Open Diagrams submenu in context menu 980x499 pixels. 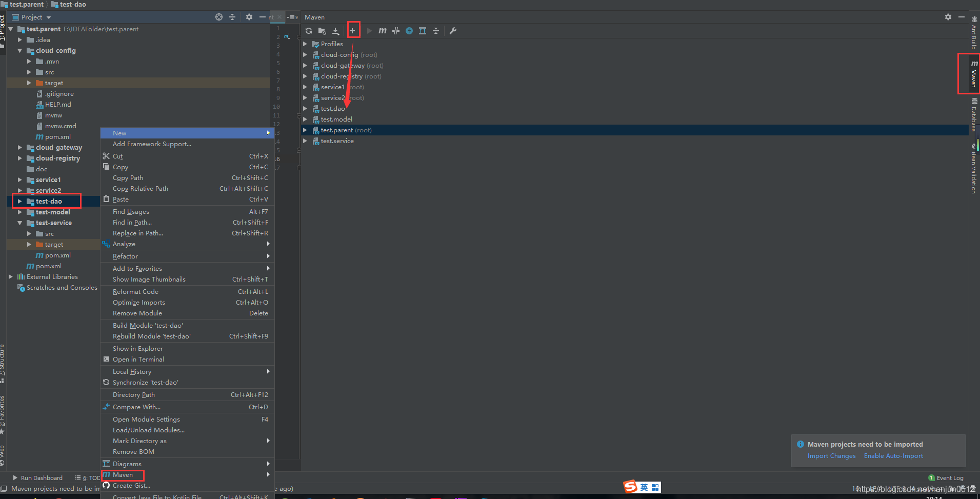[x=187, y=464]
